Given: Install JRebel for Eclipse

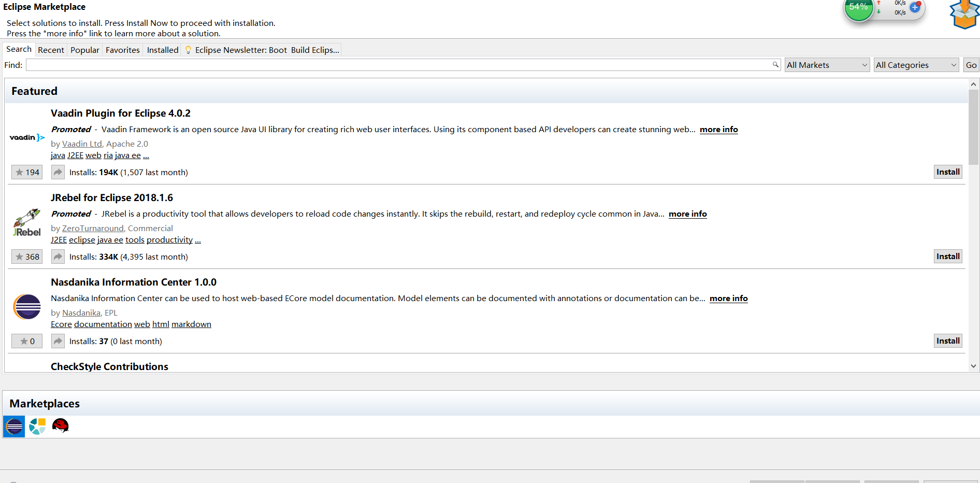Looking at the screenshot, I should point(948,257).
